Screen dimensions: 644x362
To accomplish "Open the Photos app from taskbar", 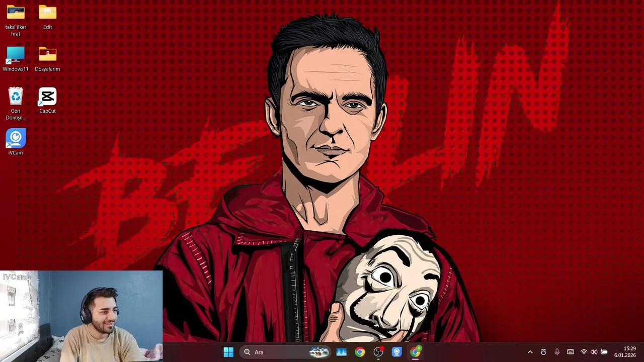I will 341,352.
